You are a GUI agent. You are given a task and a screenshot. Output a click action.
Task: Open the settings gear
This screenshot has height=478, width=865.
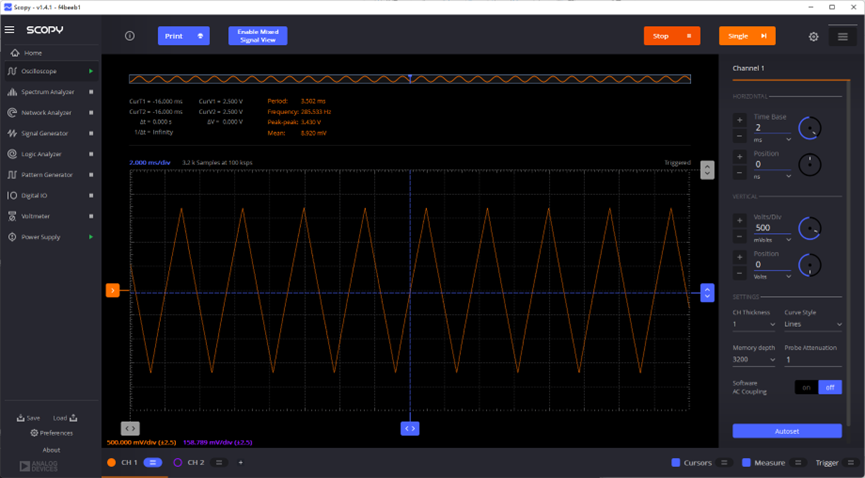click(814, 36)
